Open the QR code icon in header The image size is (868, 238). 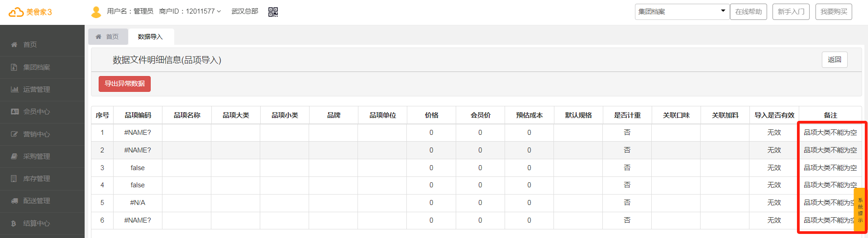coord(273,12)
